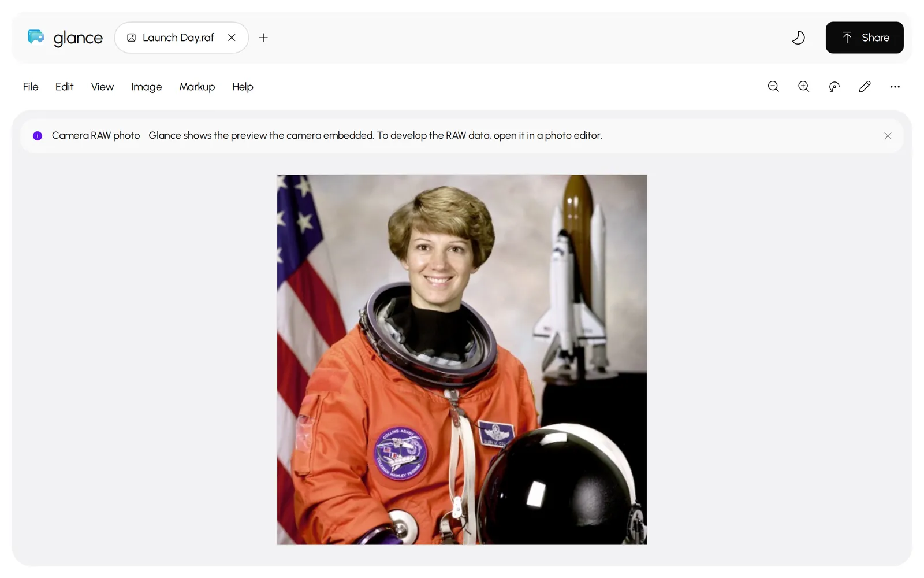Open a new tab with the plus icon
Screen dimensions: 924x578
coord(263,38)
